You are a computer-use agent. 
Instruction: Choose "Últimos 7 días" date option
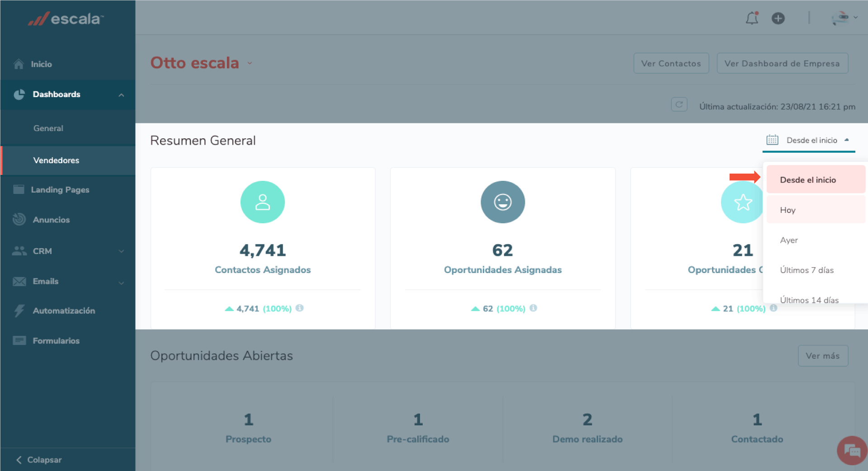click(807, 270)
